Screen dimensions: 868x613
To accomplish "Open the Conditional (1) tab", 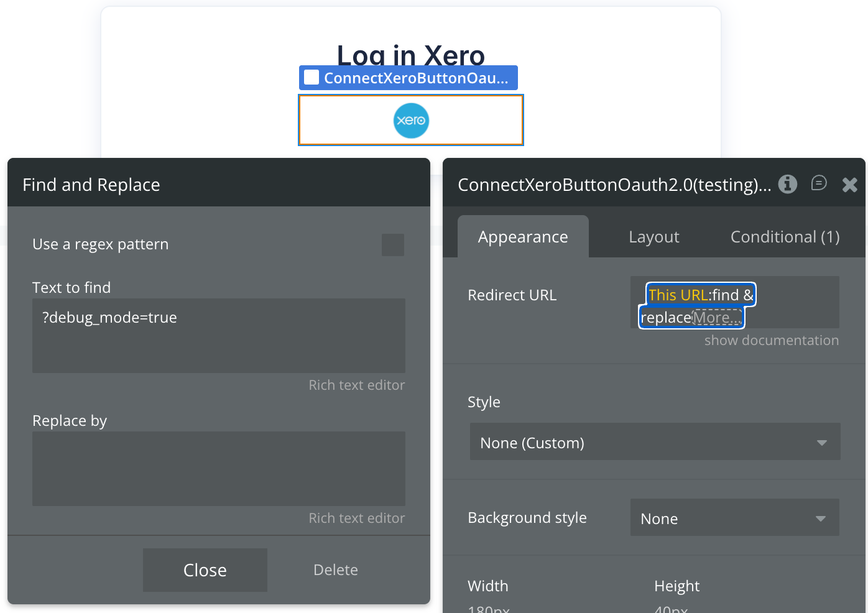I will click(x=785, y=237).
